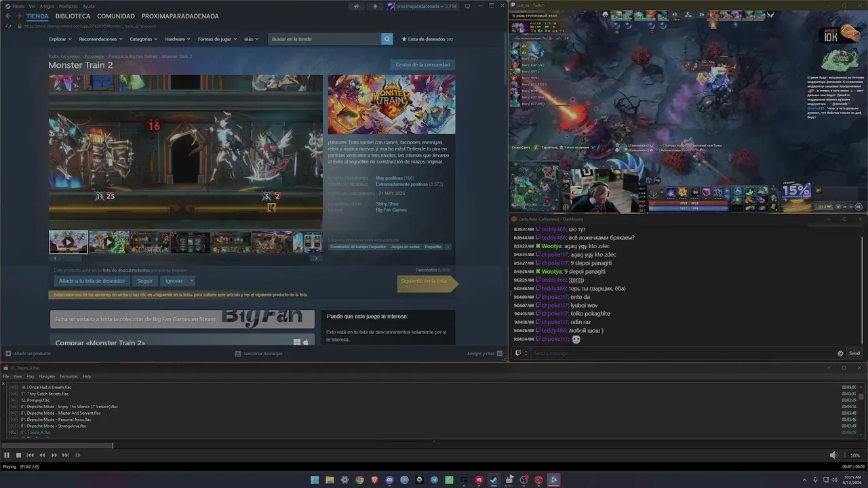The width and height of the screenshot is (868, 488).
Task: Open the File menu in music player
Action: click(5, 376)
